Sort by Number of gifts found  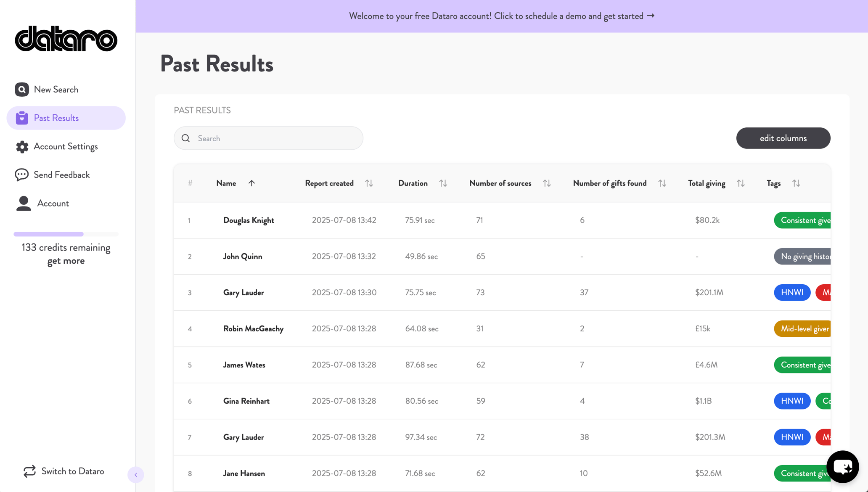(662, 183)
